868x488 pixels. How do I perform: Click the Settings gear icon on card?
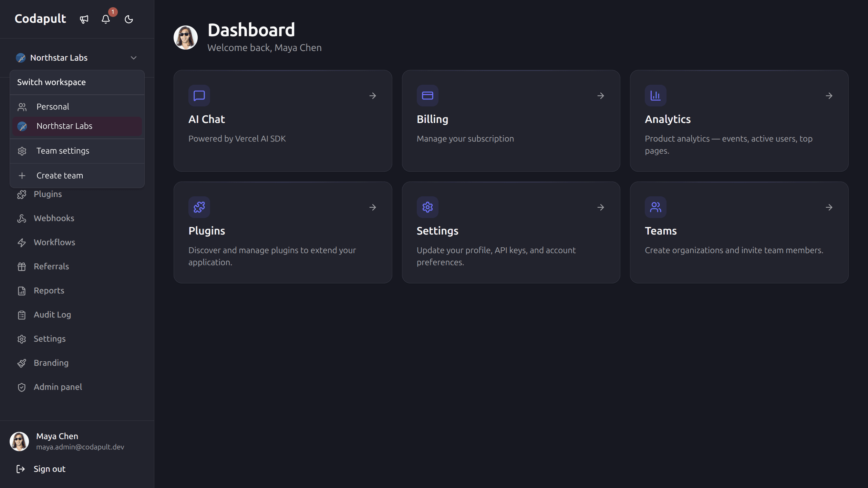tap(427, 207)
